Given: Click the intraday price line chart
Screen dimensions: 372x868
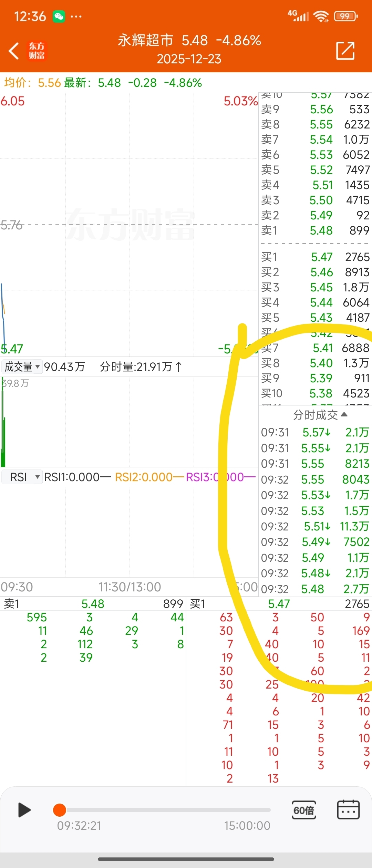Looking at the screenshot, I should [x=129, y=225].
